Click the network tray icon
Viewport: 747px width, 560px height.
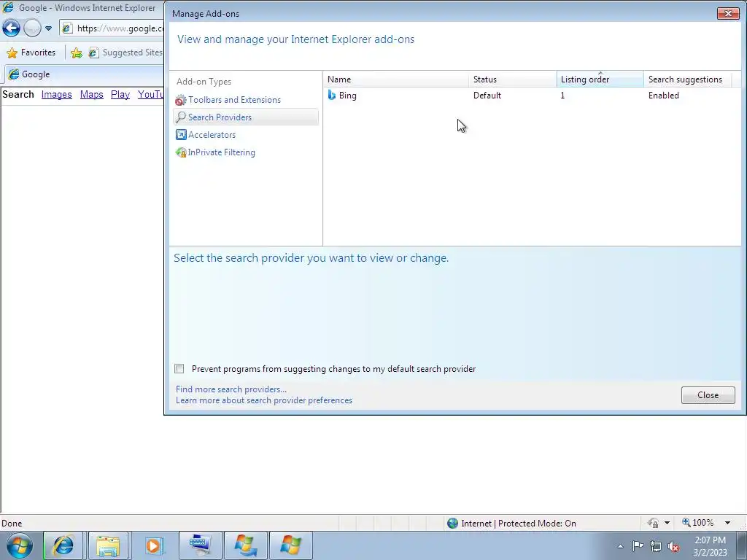click(656, 546)
